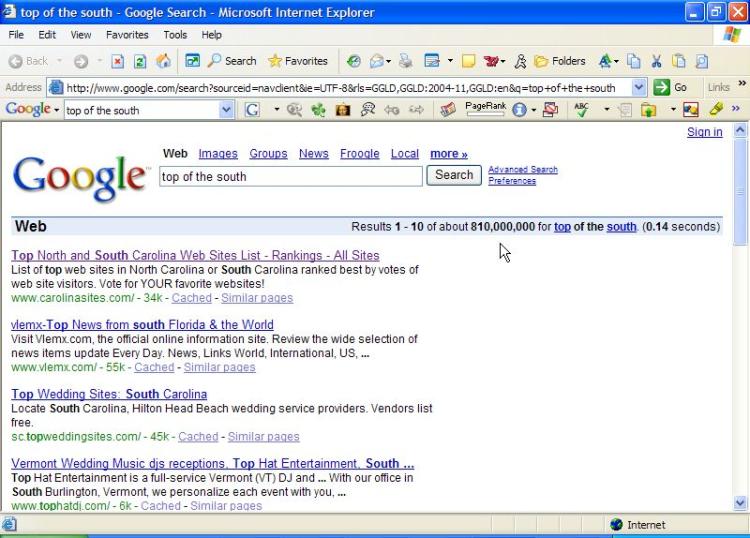Open the Back history dropdown arrow
The width and height of the screenshot is (750, 538).
[x=59, y=61]
